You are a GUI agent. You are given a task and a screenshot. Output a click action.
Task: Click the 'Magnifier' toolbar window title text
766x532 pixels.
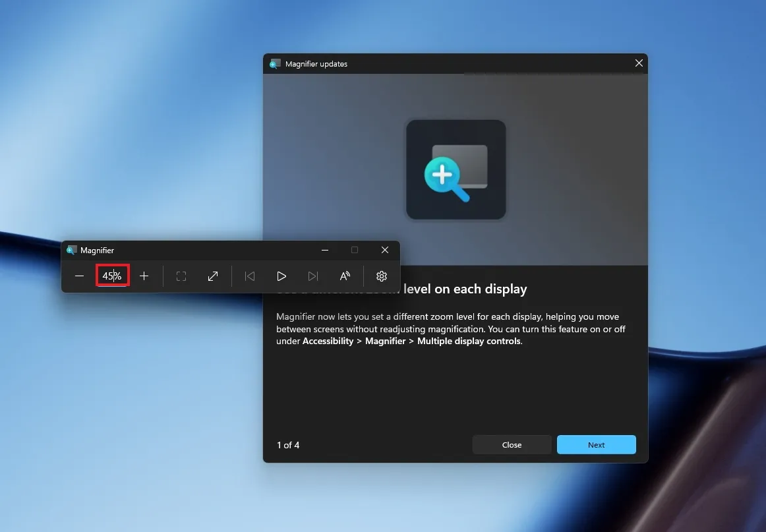(x=97, y=250)
